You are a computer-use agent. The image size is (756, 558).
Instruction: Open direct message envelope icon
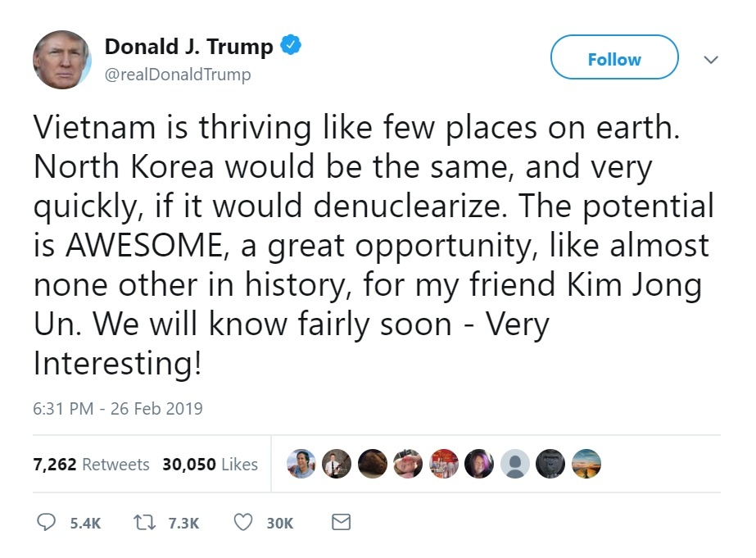pyautogui.click(x=342, y=522)
